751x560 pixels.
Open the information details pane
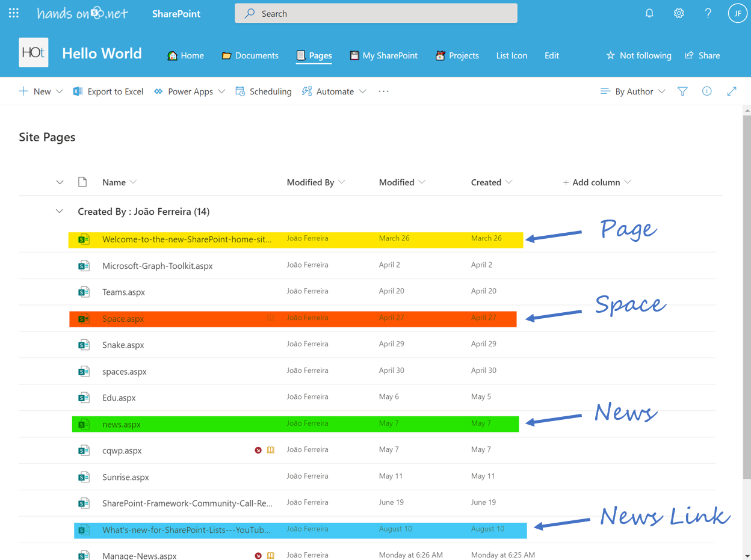point(706,91)
